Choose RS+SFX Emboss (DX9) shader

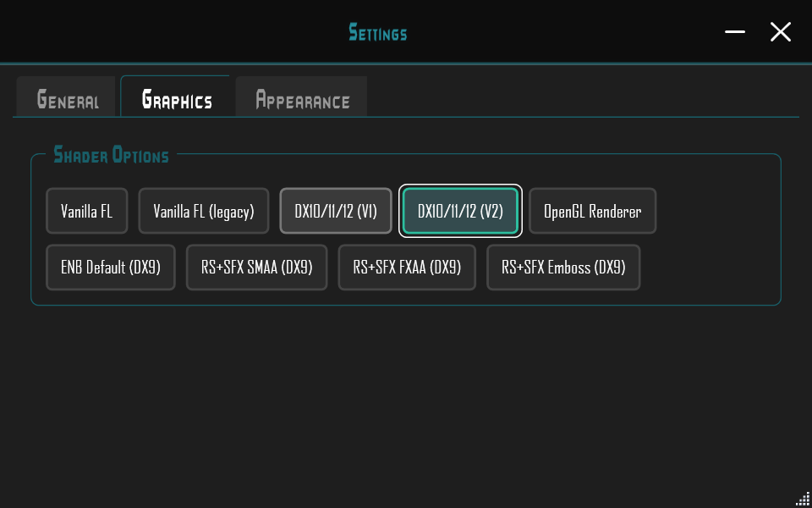pyautogui.click(x=563, y=268)
